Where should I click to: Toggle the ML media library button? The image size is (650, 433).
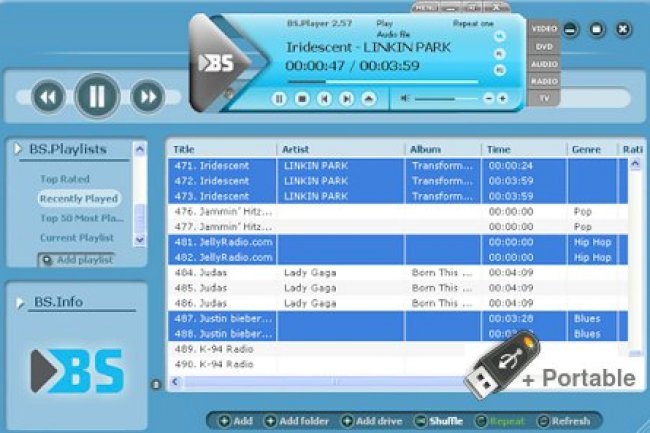pyautogui.click(x=500, y=37)
